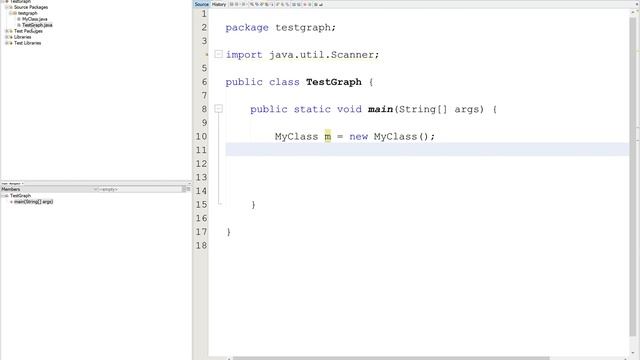Image resolution: width=640 pixels, height=360 pixels.
Task: Click line number 10 in the gutter
Action: click(201, 136)
